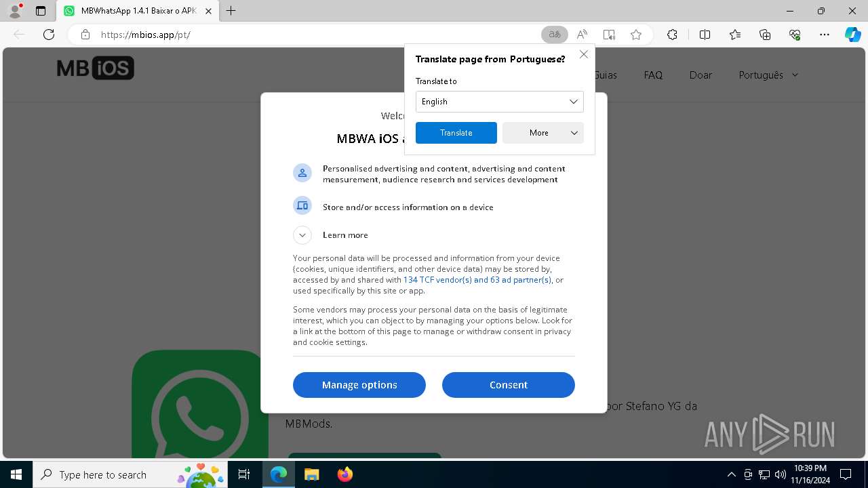
Task: Add page to favorites star icon
Action: coord(636,35)
